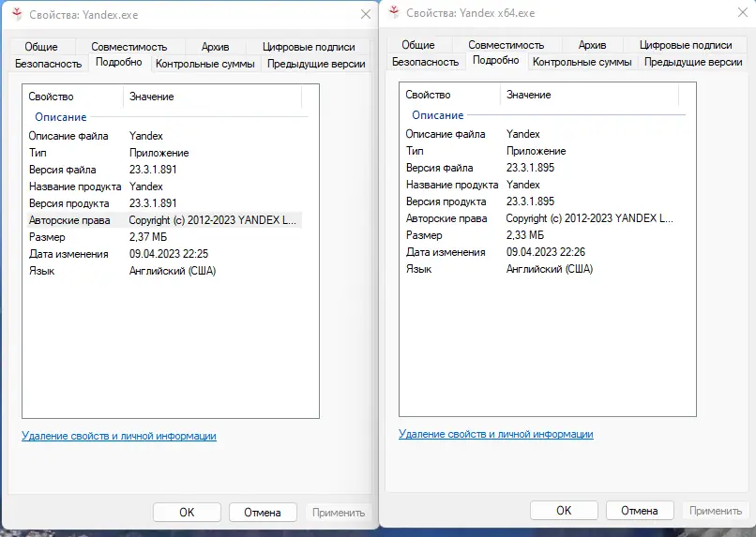
Task: Open the Общие tab in Yandex.exe properties
Action: (40, 47)
